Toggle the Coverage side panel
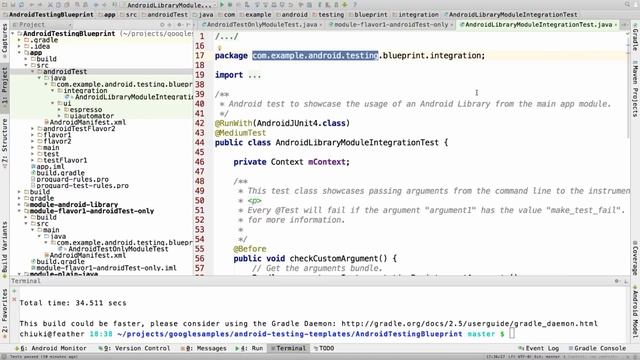Viewport: 640px width, 360px height. [x=635, y=257]
